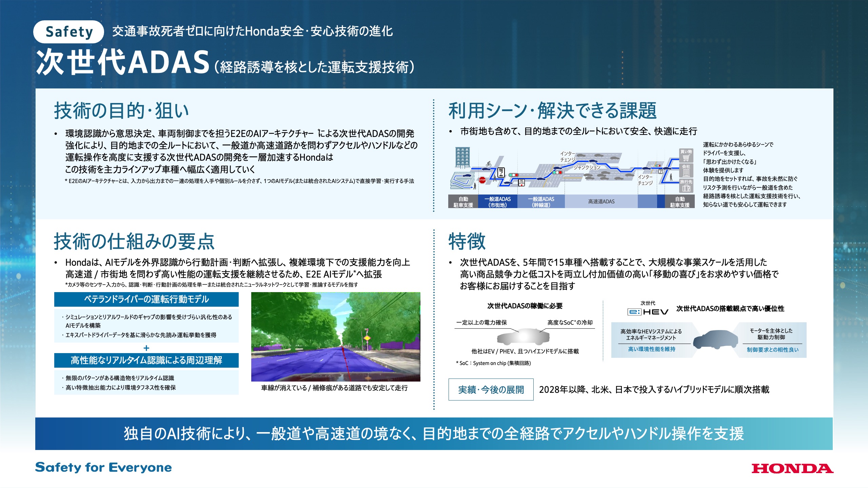Click the ジャンクション label in the diagram
The height and width of the screenshot is (488, 868).
pyautogui.click(x=587, y=167)
